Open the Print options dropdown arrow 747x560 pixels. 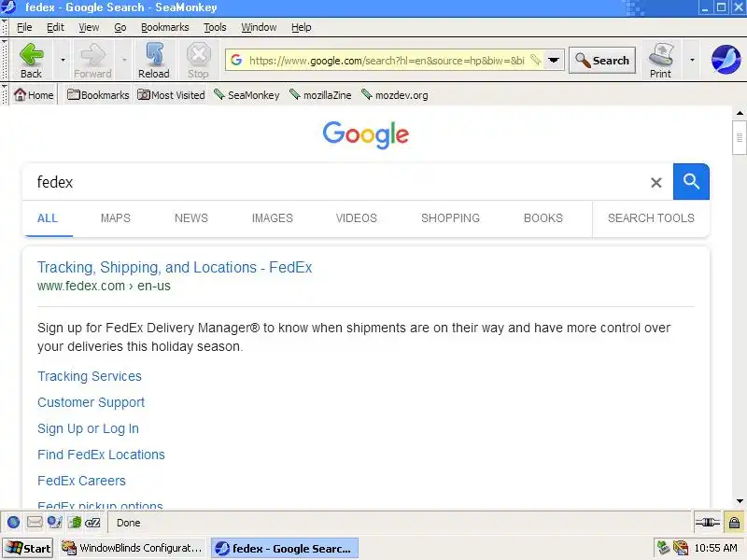coord(692,60)
